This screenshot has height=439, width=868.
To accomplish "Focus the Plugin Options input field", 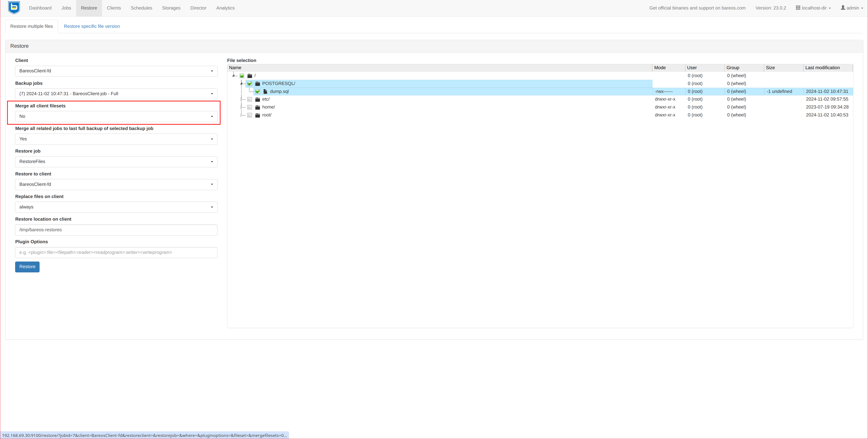I will (x=116, y=252).
